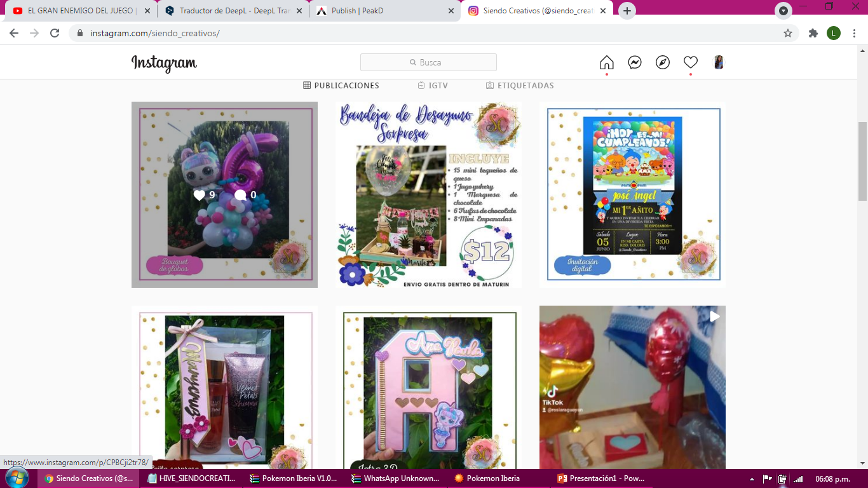Close the DeepL browser tab
This screenshot has width=868, height=488.
tap(299, 11)
